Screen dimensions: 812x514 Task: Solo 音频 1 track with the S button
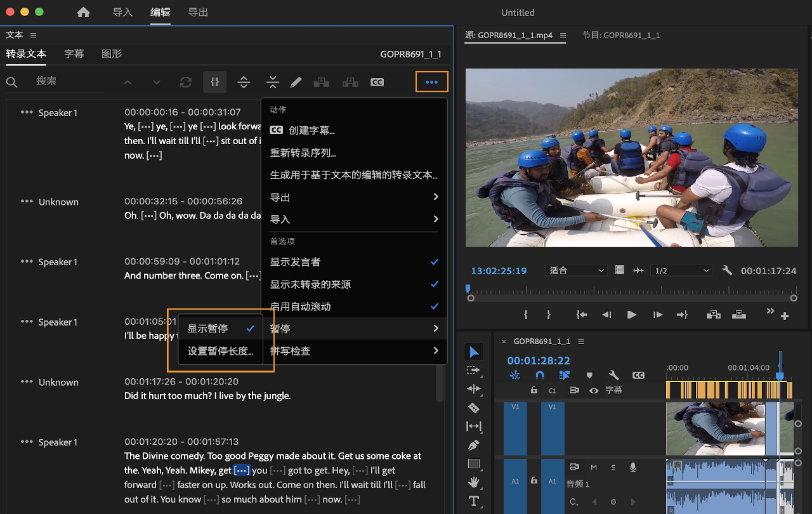(613, 467)
